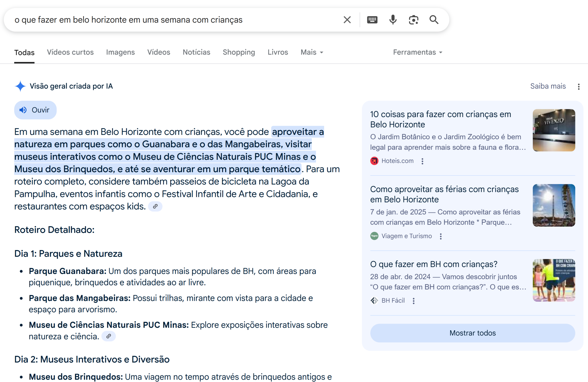The width and height of the screenshot is (588, 382).
Task: Click the BH Fácil source name
Action: click(x=393, y=301)
